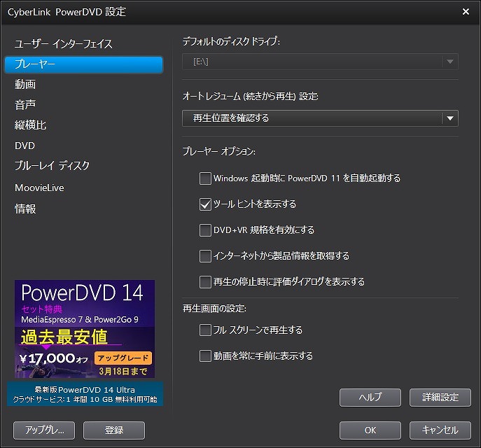Open the PowerDVD 14 promotional banner
This screenshot has height=448, width=481.
[85, 329]
